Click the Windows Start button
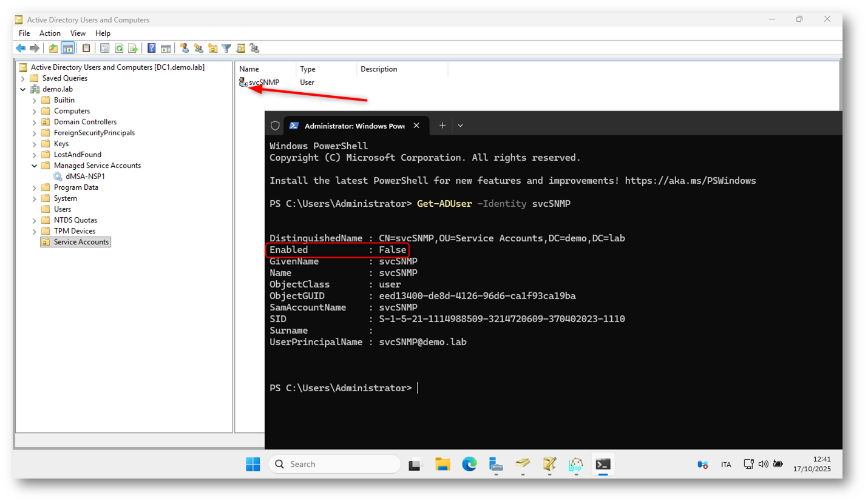Viewport: 868px width, 504px height. point(253,464)
